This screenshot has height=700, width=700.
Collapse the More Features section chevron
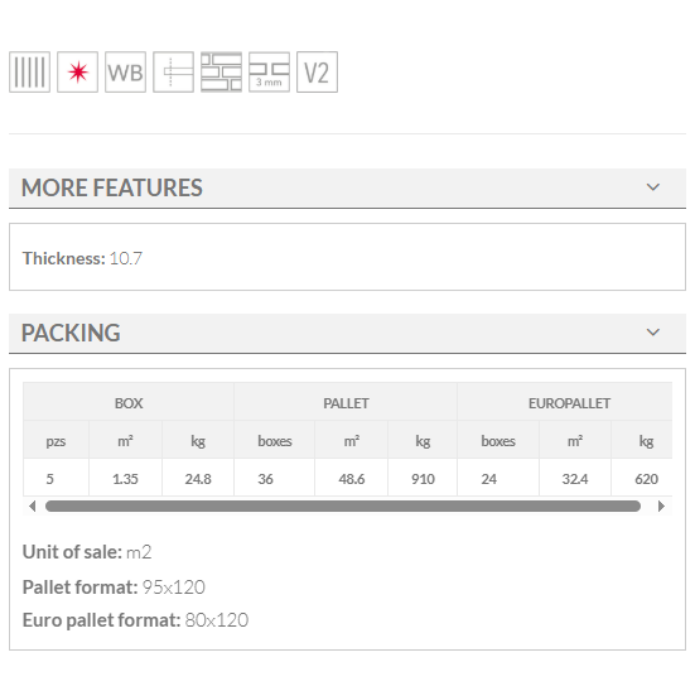click(x=653, y=187)
